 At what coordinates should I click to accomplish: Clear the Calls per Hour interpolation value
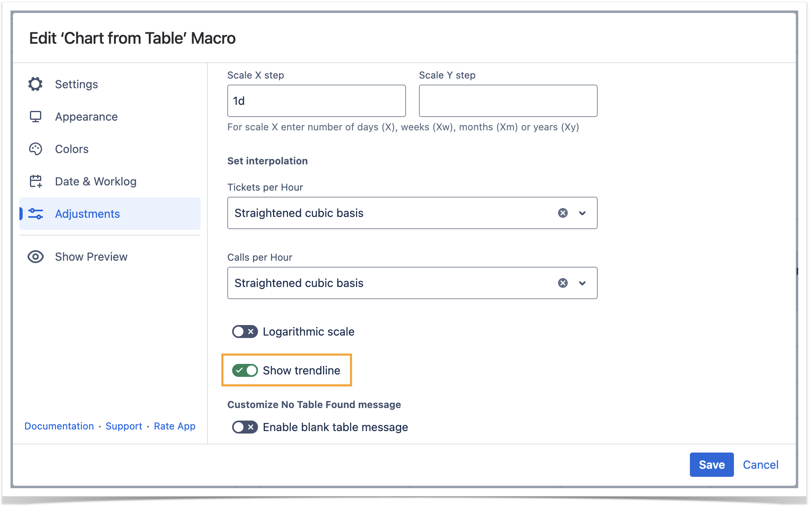pyautogui.click(x=562, y=283)
